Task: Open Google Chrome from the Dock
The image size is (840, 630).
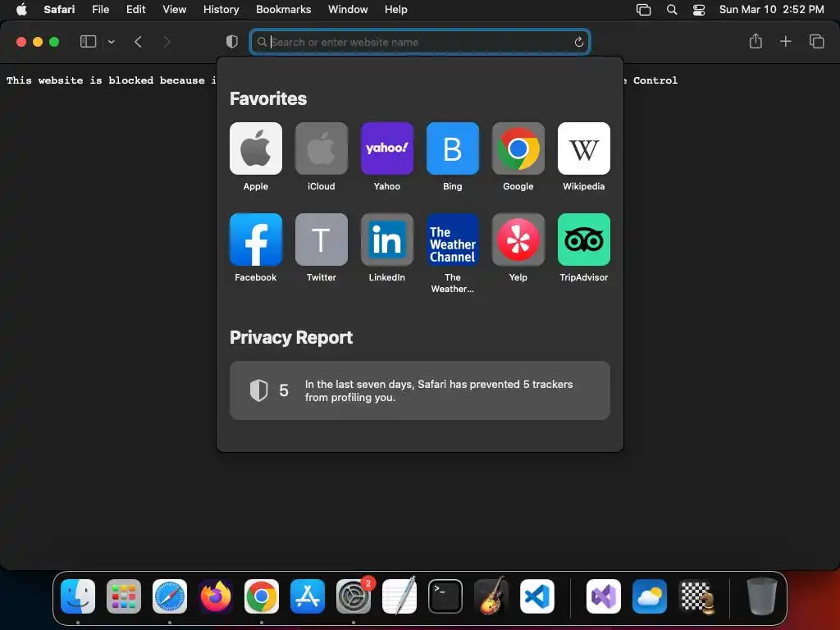Action: pos(262,596)
